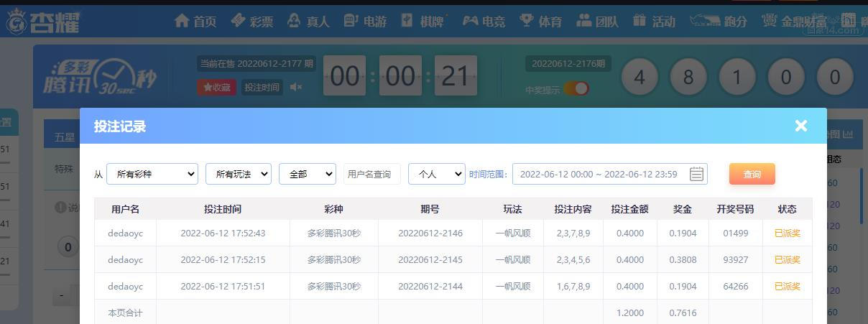
Task: Click the 首页 home icon
Action: [183, 21]
